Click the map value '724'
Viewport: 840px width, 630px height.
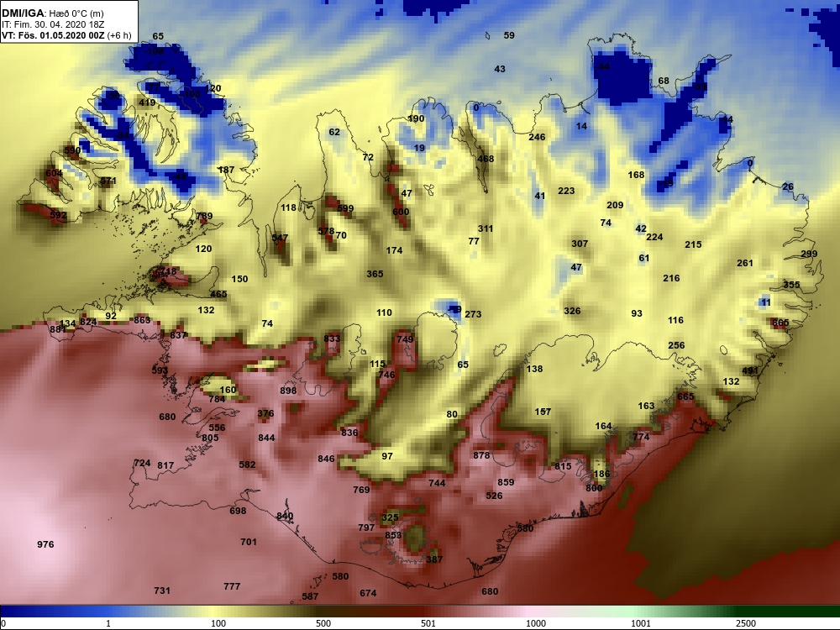pyautogui.click(x=142, y=463)
